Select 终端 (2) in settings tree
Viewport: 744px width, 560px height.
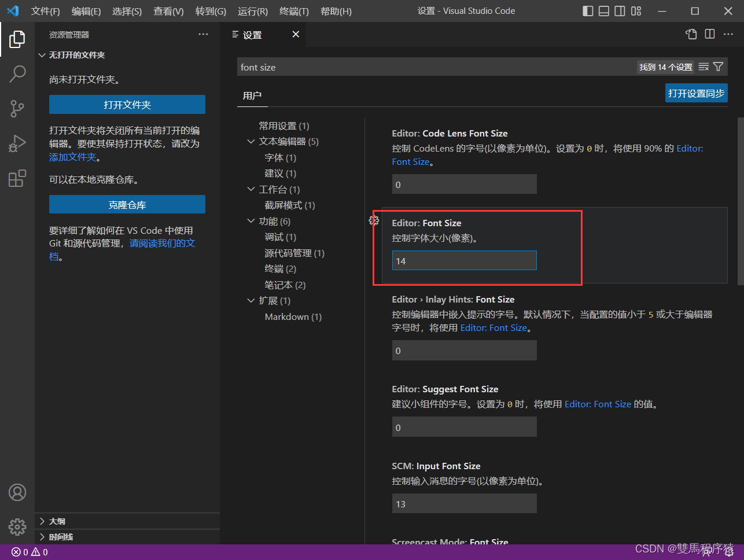(281, 269)
